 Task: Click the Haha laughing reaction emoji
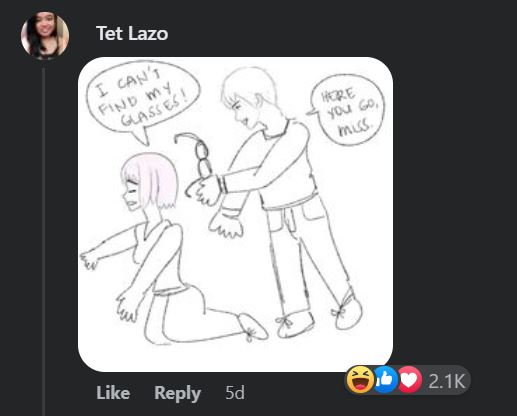click(360, 380)
